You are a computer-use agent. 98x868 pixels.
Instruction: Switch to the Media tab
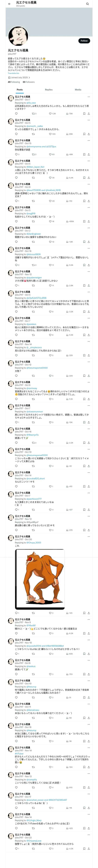(x=78, y=90)
